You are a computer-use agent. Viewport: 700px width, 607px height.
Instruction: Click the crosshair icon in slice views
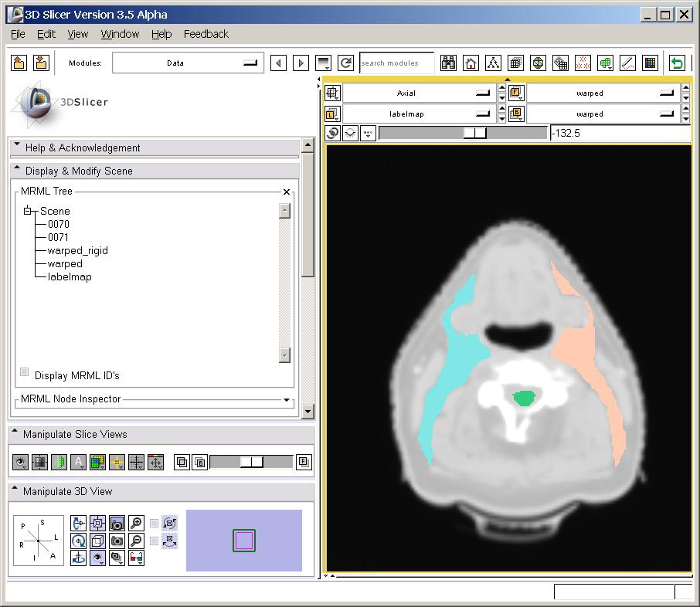coord(136,463)
